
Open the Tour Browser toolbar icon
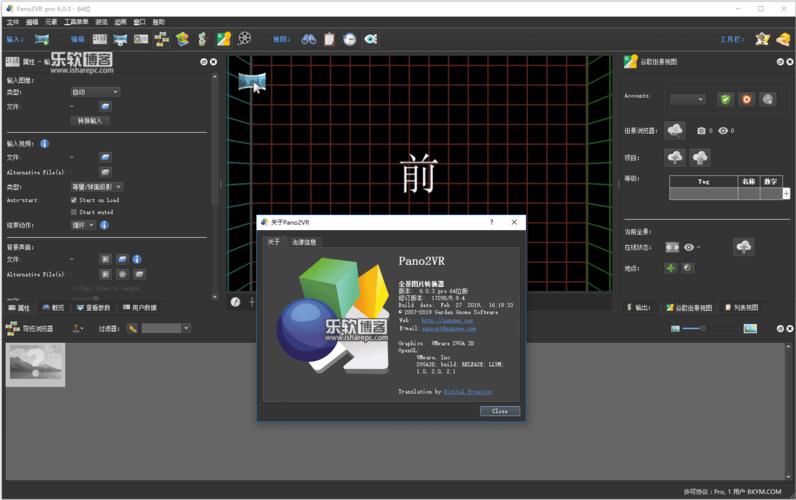pyautogui.click(x=161, y=39)
